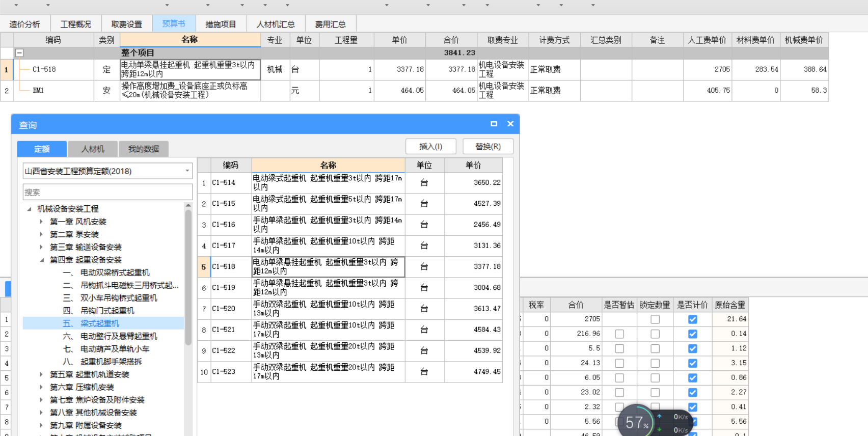Select quota row C1-519
Screen dimensions: 868x436
click(350, 288)
